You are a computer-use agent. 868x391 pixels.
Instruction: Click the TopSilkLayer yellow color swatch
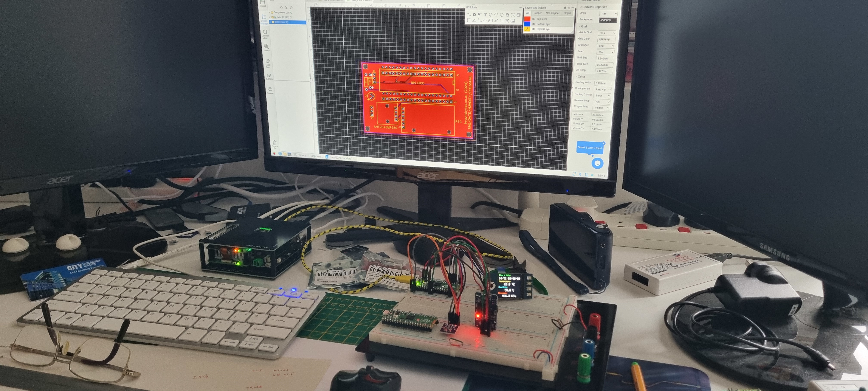point(527,29)
